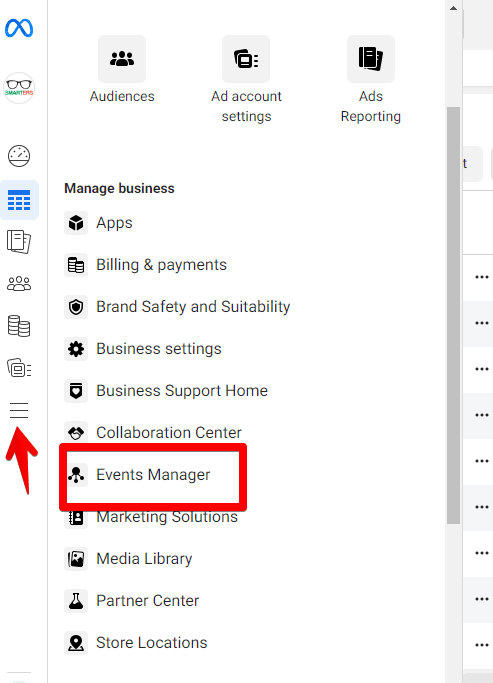Open Apps from Manage business
This screenshot has width=493, height=683.
click(115, 223)
